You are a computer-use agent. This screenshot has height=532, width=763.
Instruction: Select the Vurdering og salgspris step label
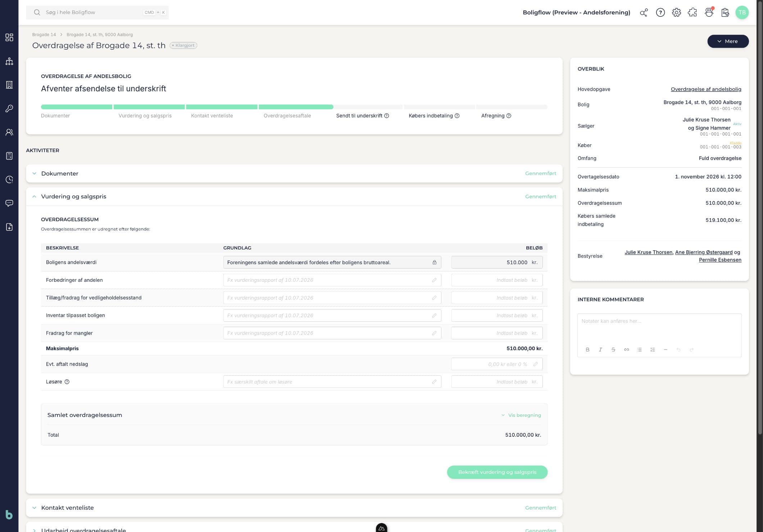pos(145,116)
